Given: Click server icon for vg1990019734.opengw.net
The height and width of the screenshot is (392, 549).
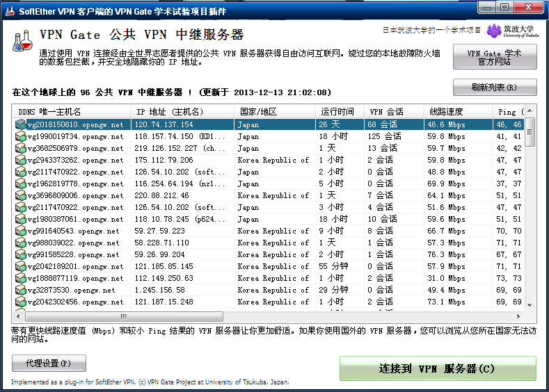Looking at the screenshot, I should click(21, 136).
